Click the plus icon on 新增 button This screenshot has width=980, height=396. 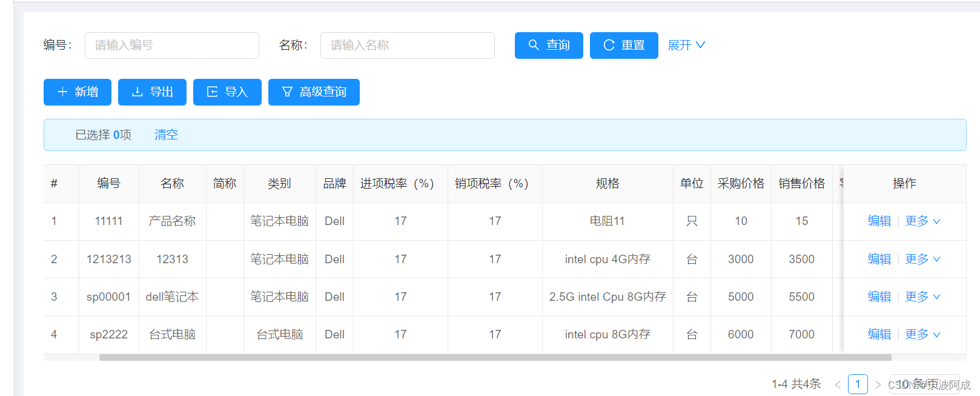[x=62, y=92]
